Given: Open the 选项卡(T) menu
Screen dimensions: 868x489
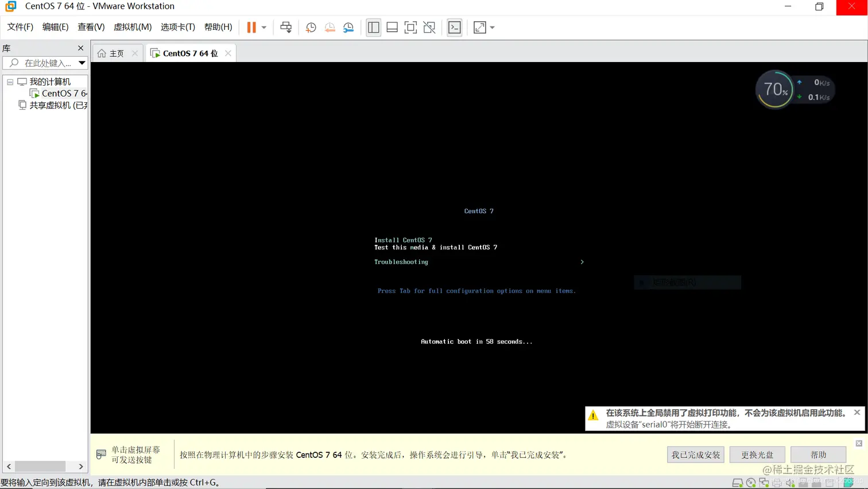Looking at the screenshot, I should [x=178, y=27].
